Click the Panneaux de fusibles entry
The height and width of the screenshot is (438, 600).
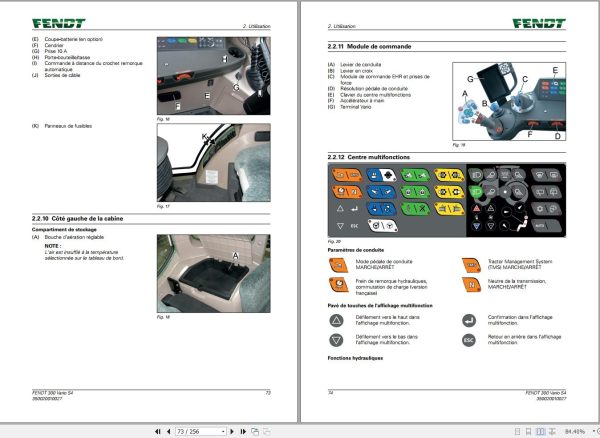[x=68, y=126]
